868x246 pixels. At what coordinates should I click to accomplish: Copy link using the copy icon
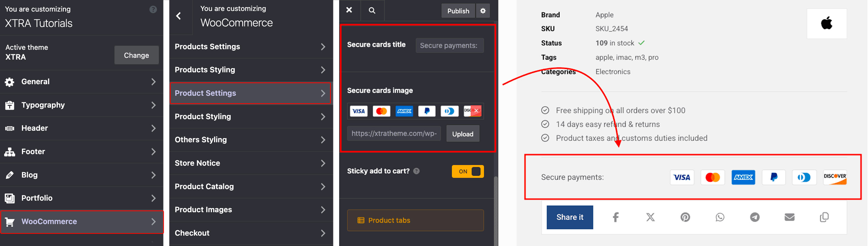824,217
